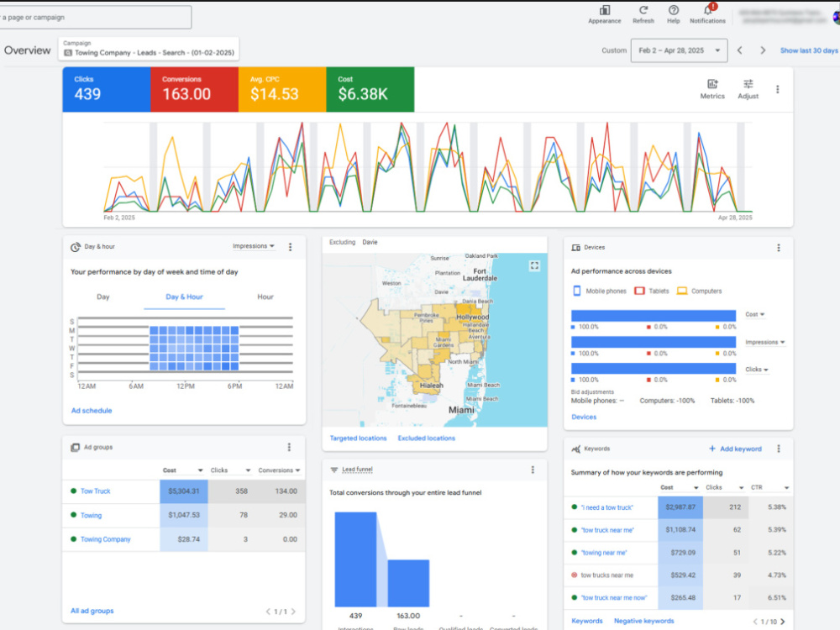Image resolution: width=840 pixels, height=630 pixels.
Task: Switch to the Hour tab
Action: click(x=265, y=297)
